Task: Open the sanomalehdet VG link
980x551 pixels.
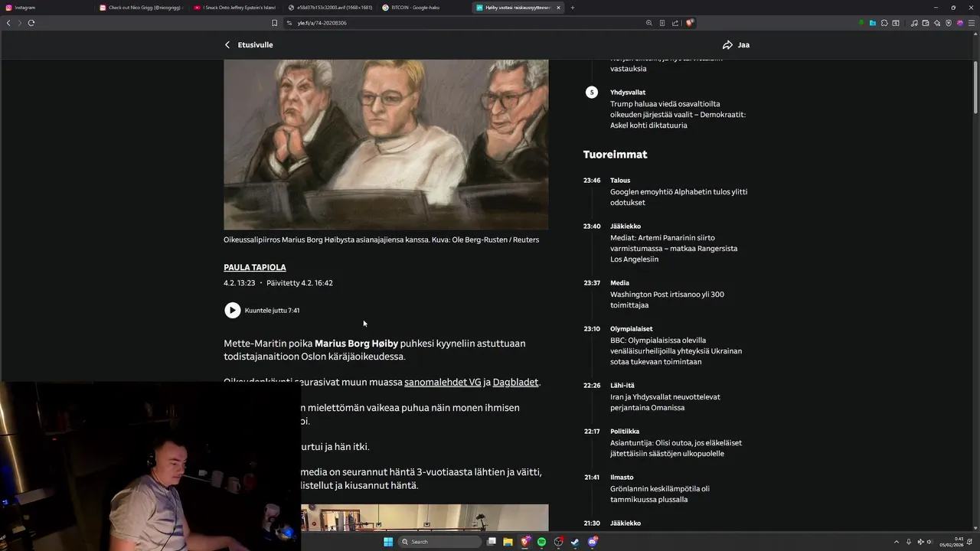Action: click(443, 382)
